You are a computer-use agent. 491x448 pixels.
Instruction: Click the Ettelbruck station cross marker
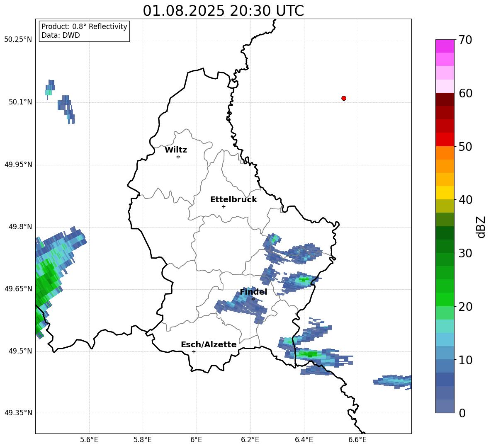tap(224, 206)
